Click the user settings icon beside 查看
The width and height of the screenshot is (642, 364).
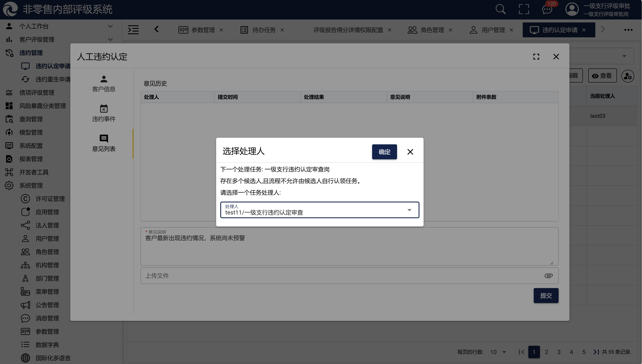point(627,76)
